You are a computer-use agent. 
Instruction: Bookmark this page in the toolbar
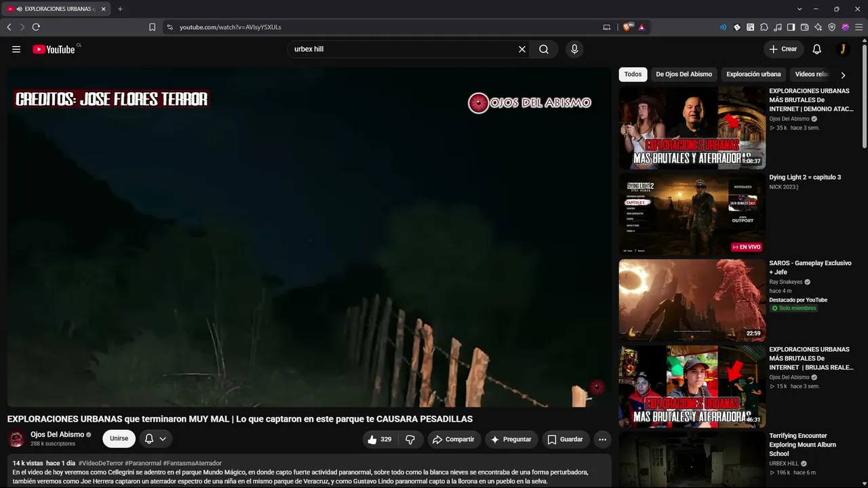click(152, 27)
